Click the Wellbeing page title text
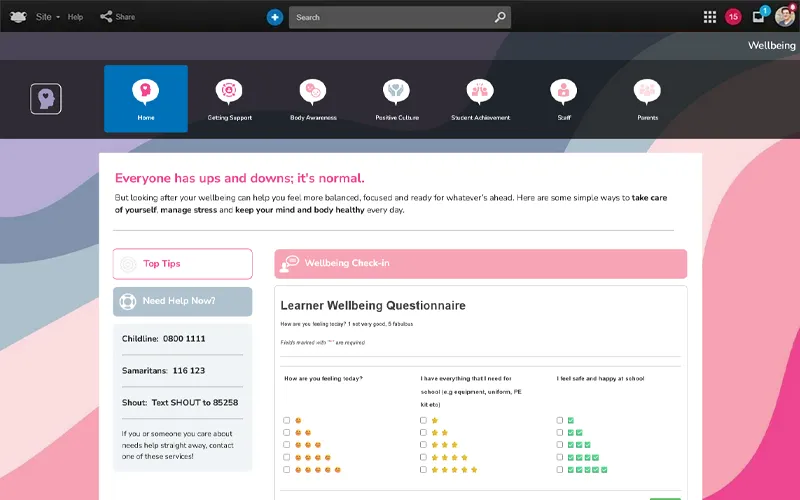This screenshot has height=500, width=800. click(771, 45)
